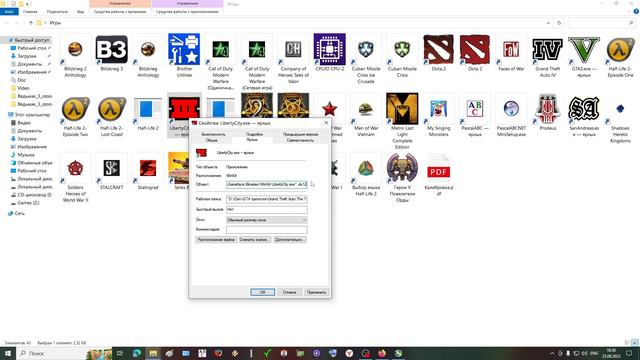Viewport: 640px width, 360px height.
Task: Select the Blitzkrieg 3 shortcut icon
Action: [x=111, y=49]
